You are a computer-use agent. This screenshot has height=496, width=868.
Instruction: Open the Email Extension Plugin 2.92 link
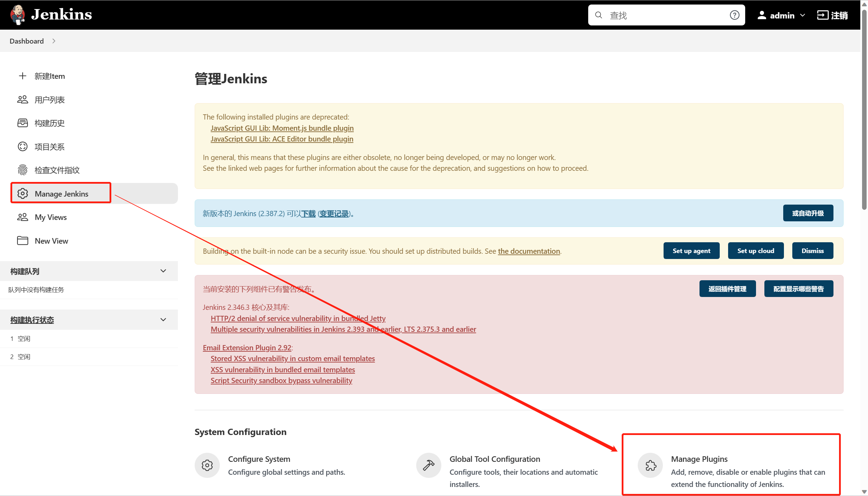tap(247, 348)
